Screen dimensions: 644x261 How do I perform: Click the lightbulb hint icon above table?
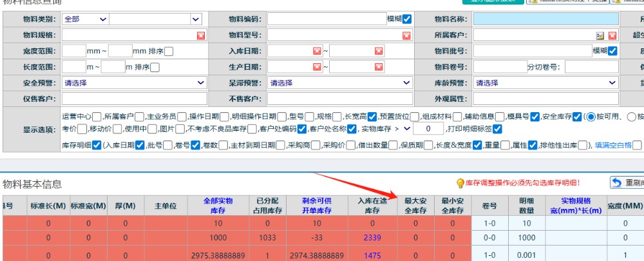(x=460, y=184)
